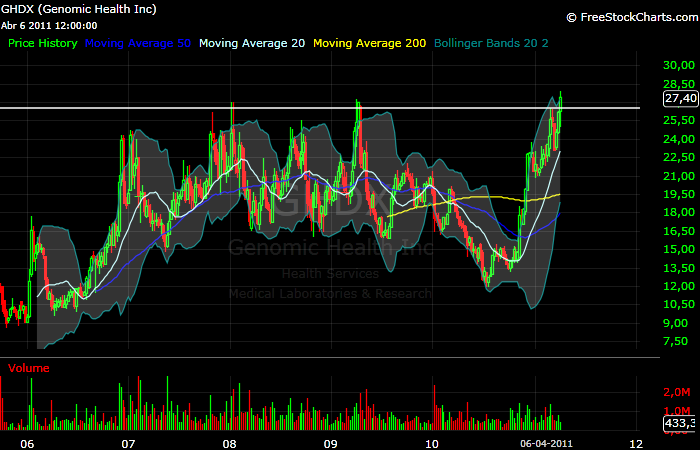Click the 21,00 price axis label

click(679, 176)
